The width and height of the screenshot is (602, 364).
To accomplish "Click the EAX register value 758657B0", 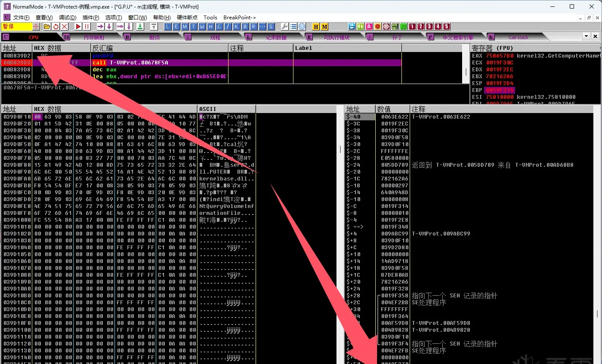I will pyautogui.click(x=500, y=56).
